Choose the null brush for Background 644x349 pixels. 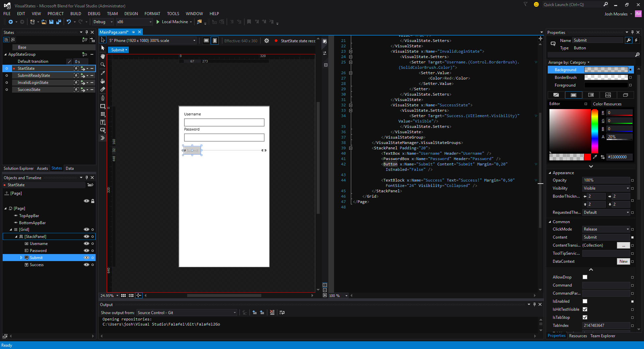pos(556,95)
